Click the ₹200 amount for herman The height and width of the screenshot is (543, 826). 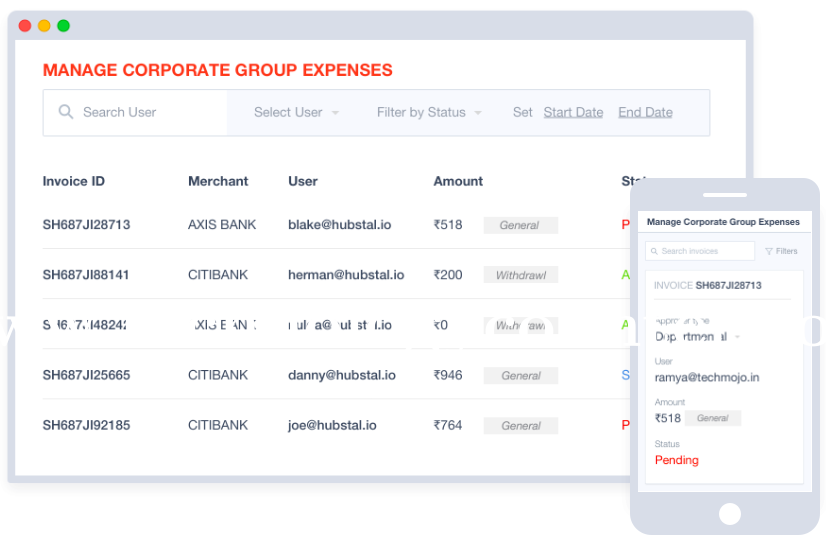click(448, 275)
